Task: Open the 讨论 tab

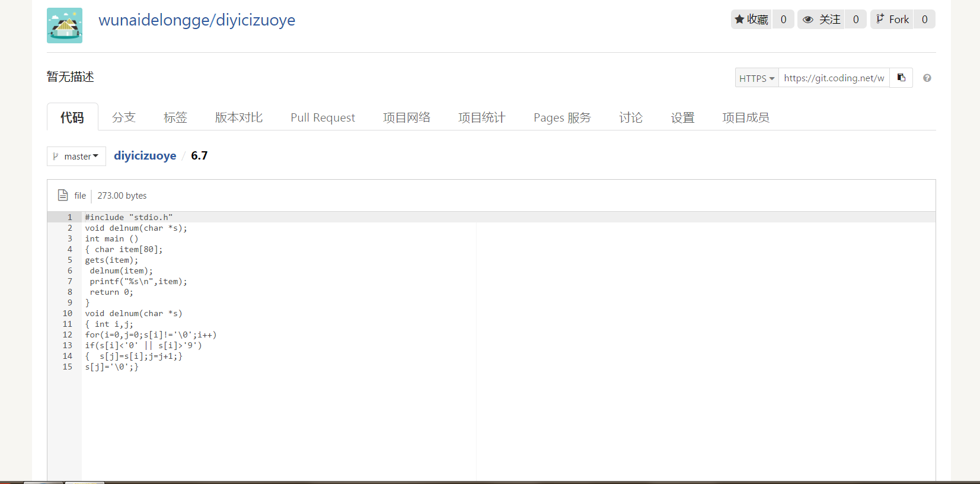Action: 631,117
